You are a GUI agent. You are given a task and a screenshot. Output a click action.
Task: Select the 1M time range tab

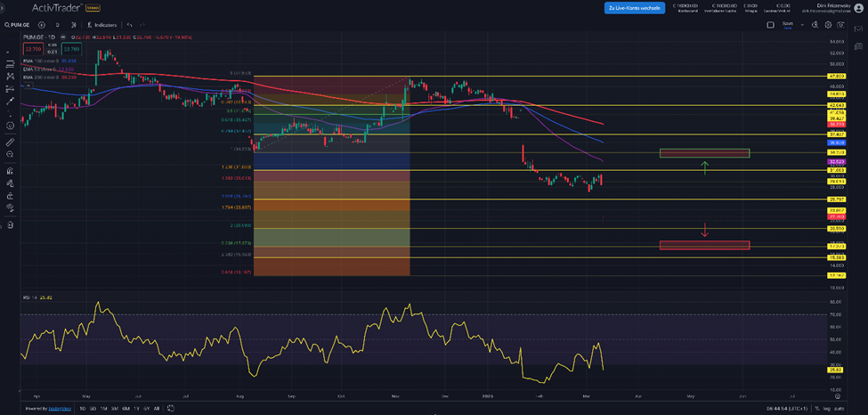(103, 408)
